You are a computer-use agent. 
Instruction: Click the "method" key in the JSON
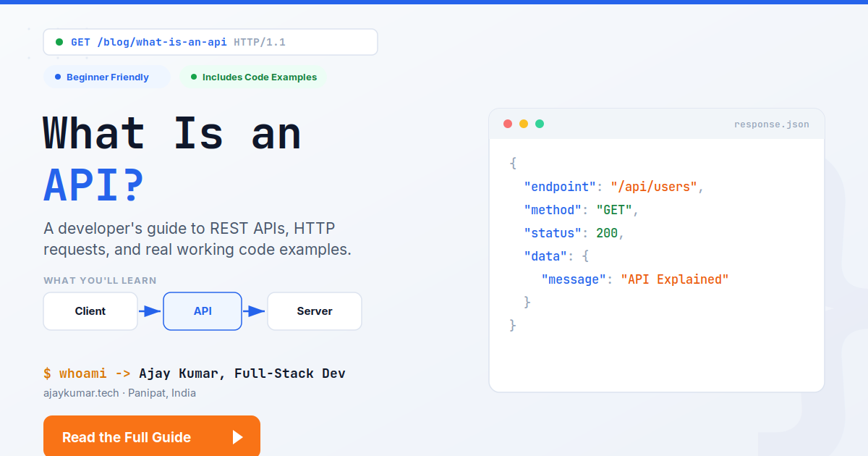(553, 210)
